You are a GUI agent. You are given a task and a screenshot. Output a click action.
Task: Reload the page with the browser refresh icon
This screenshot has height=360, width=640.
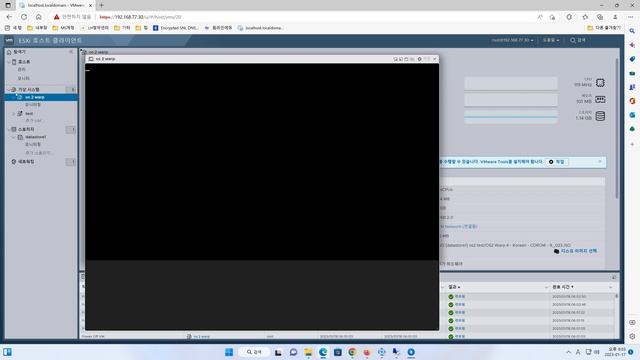tap(24, 17)
